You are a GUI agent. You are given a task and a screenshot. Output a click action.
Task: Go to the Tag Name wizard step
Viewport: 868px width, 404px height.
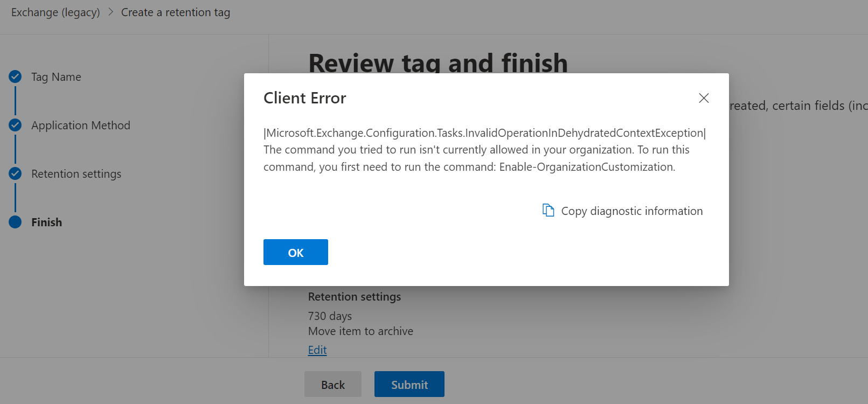(56, 77)
